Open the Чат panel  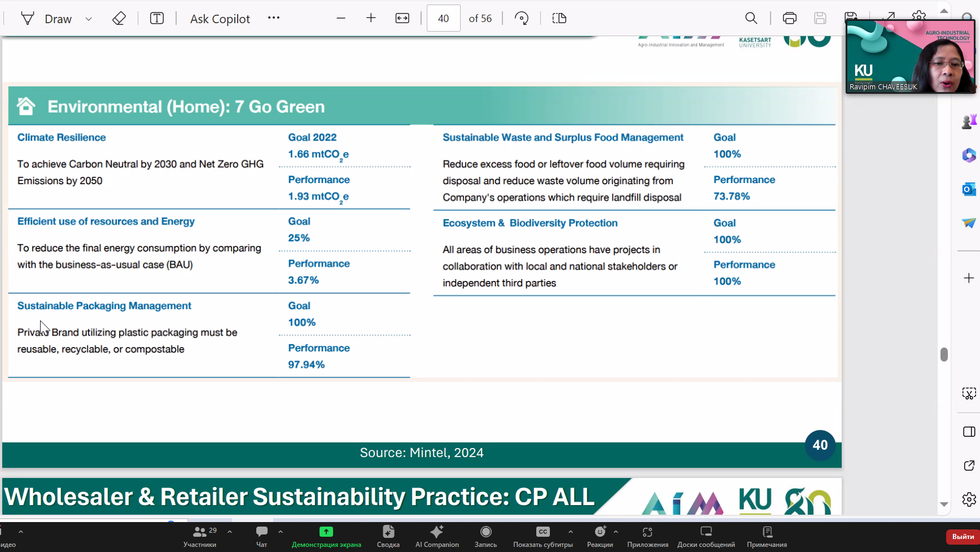click(261, 537)
